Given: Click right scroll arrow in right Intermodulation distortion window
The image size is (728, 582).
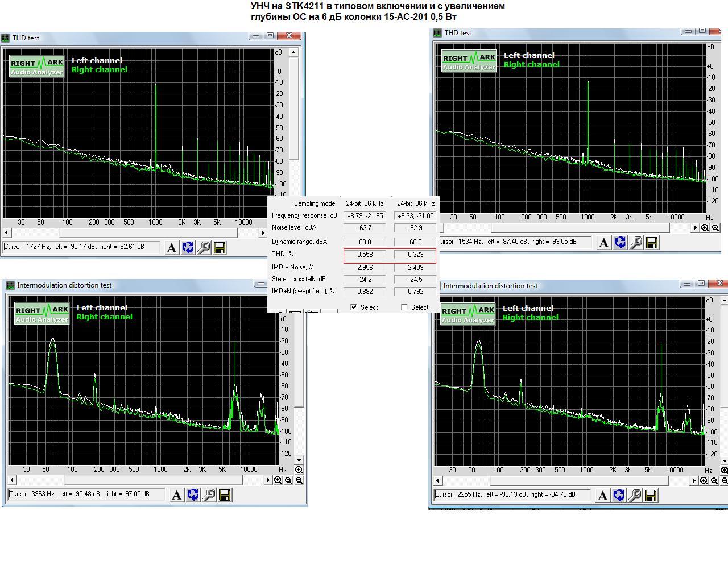Looking at the screenshot, I should click(x=694, y=481).
